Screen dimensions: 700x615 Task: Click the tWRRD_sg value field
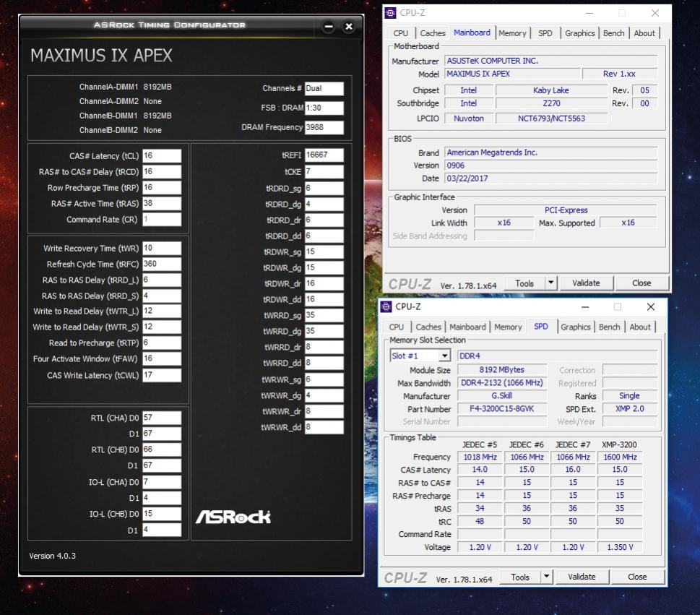click(x=324, y=315)
